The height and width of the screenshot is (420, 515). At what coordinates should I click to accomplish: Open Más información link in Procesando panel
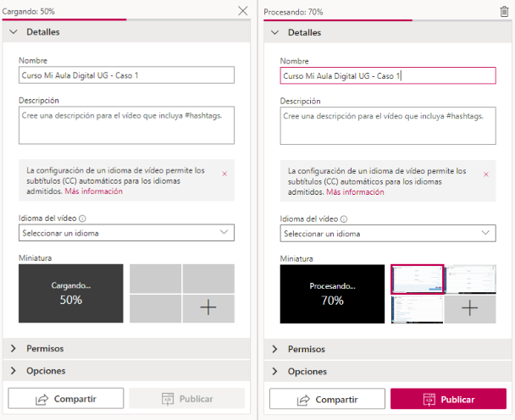point(355,191)
